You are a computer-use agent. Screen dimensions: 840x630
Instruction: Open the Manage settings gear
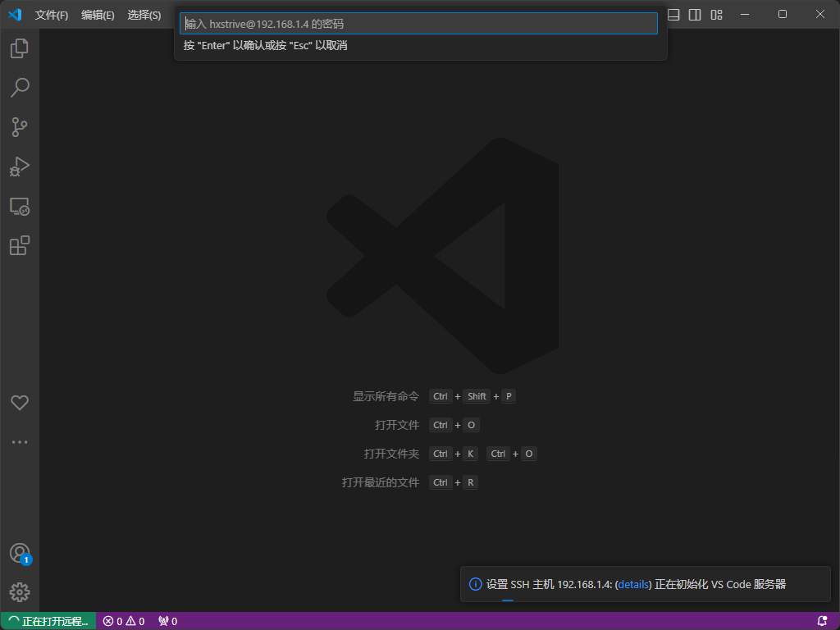pyautogui.click(x=20, y=592)
